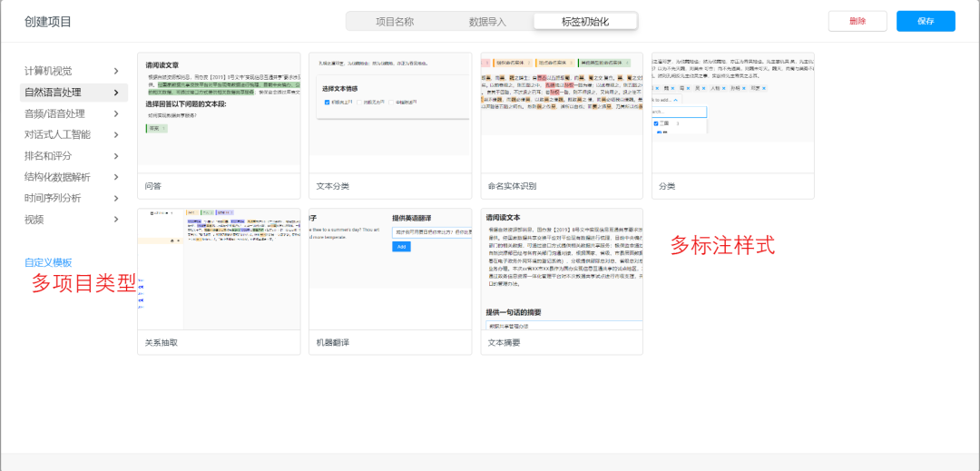Image resolution: width=980 pixels, height=471 pixels.
Task: Open the 问答 template thumbnail
Action: point(218,113)
